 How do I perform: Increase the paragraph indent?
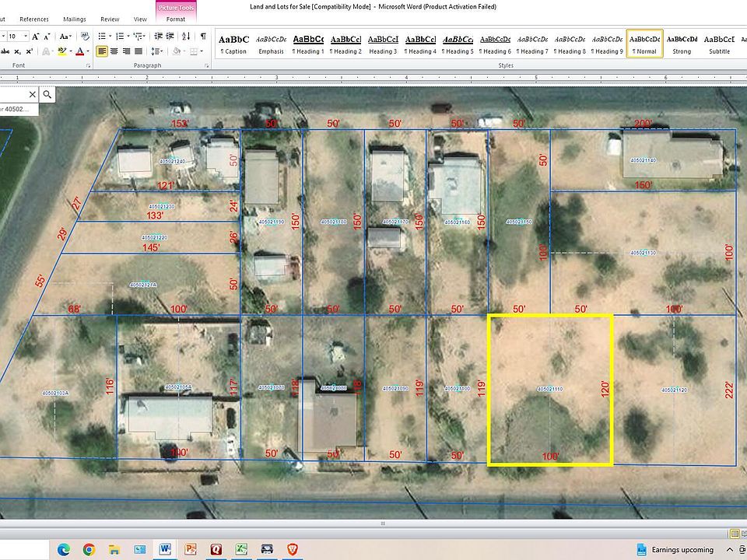[170, 37]
